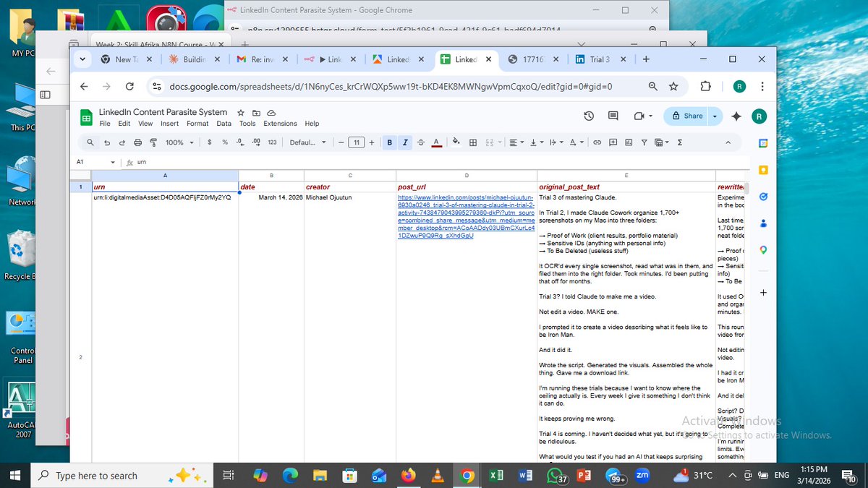Image resolution: width=868 pixels, height=488 pixels.
Task: Open borders options
Action: [473, 142]
